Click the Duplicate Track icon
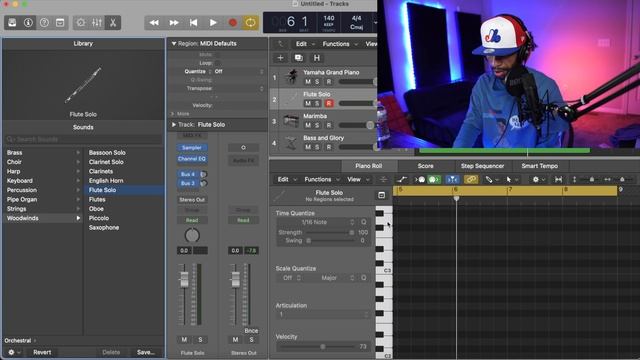This screenshot has height=360, width=640. pos(299,58)
